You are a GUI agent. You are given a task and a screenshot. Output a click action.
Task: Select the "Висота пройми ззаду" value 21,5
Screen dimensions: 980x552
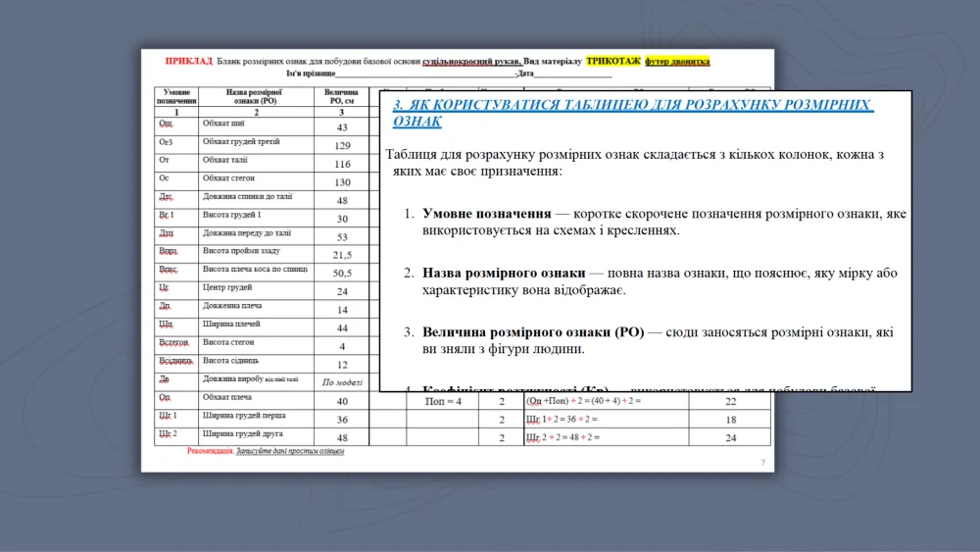(342, 255)
